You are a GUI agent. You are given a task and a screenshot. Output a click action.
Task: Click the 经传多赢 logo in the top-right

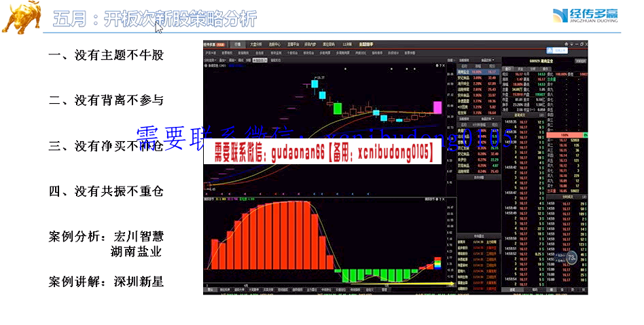click(584, 16)
